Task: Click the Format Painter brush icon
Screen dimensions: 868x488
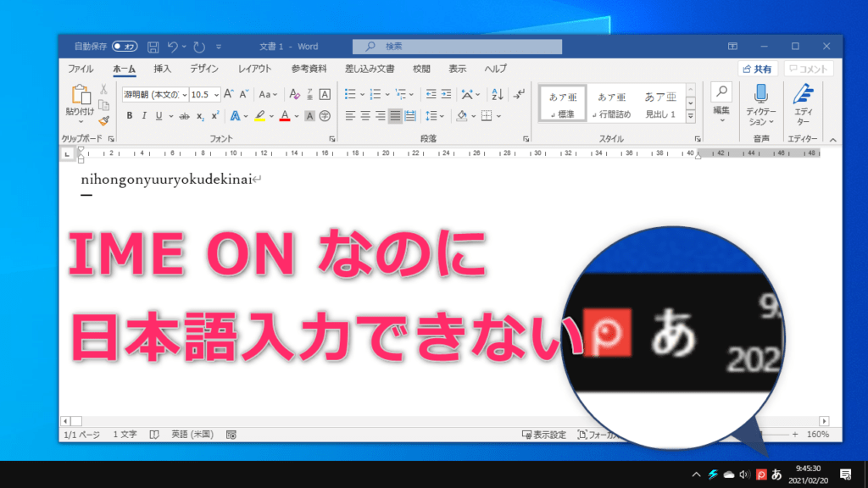Action: point(103,121)
